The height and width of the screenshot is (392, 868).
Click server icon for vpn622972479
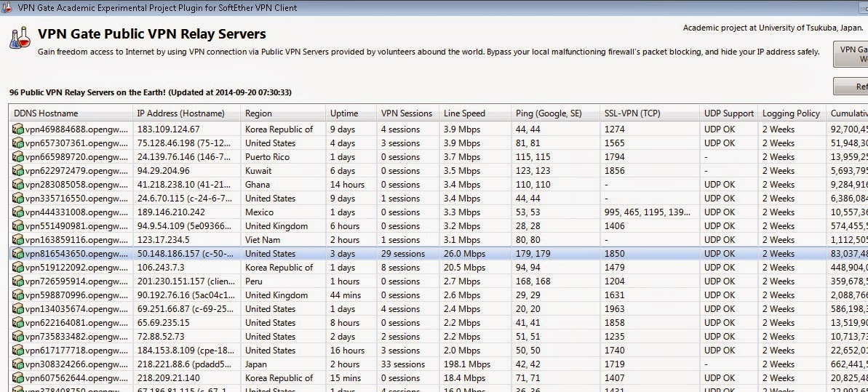tap(17, 171)
